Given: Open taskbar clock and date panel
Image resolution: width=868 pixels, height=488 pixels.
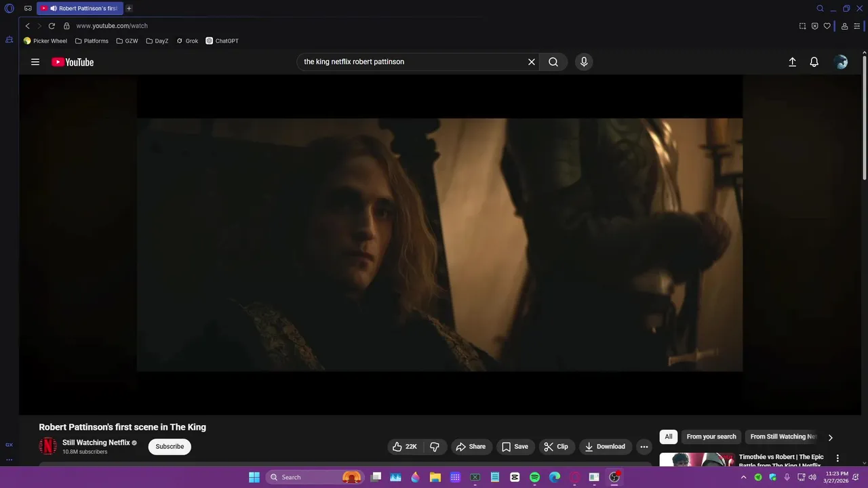Looking at the screenshot, I should pyautogui.click(x=837, y=477).
